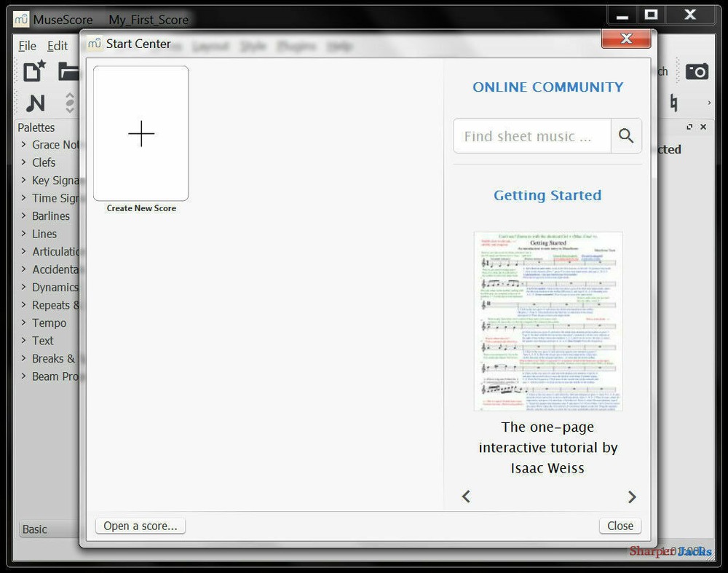Click the Concert Pitch natural-sign icon
Viewport: 728px width, 573px height.
tap(673, 103)
